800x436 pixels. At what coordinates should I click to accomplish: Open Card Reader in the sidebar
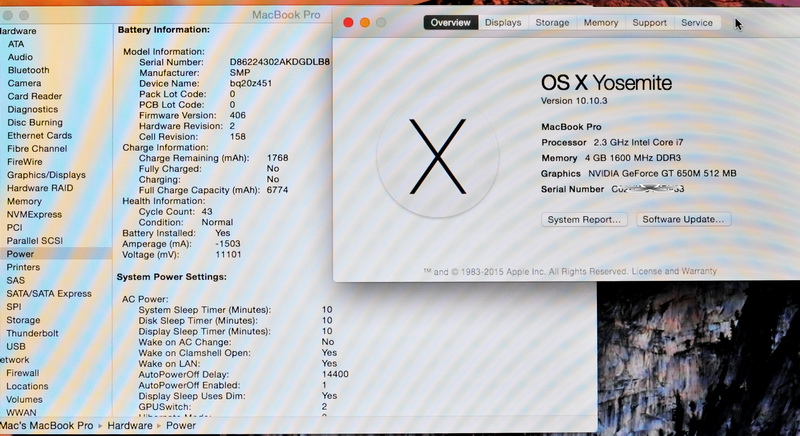click(x=34, y=96)
